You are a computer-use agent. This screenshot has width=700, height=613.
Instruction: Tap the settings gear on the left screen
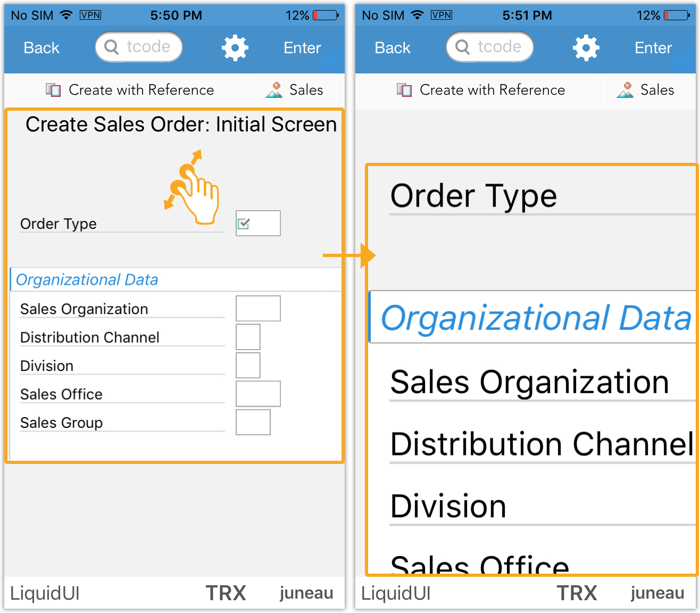[x=235, y=48]
